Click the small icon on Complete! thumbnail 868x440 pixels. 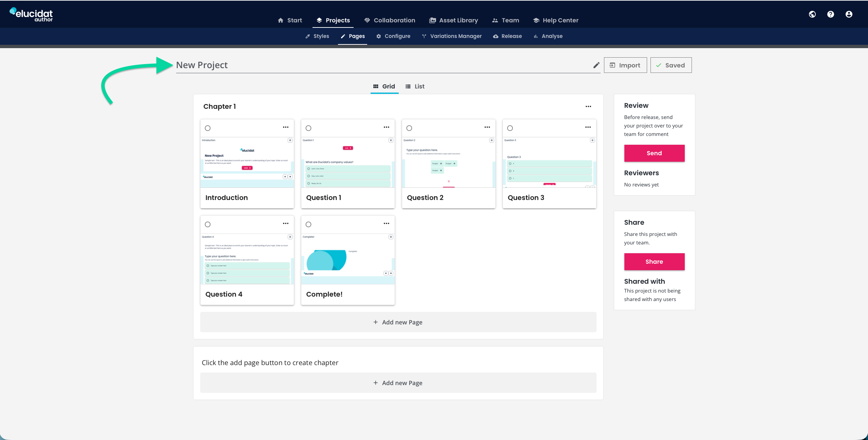(391, 237)
